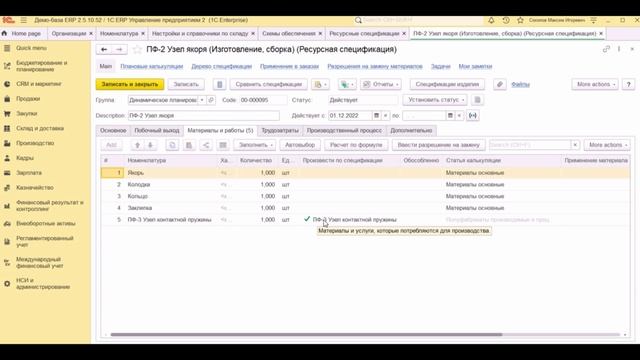Switch to the Номенклатура window tab
This screenshot has width=640, height=360.
pyautogui.click(x=119, y=33)
